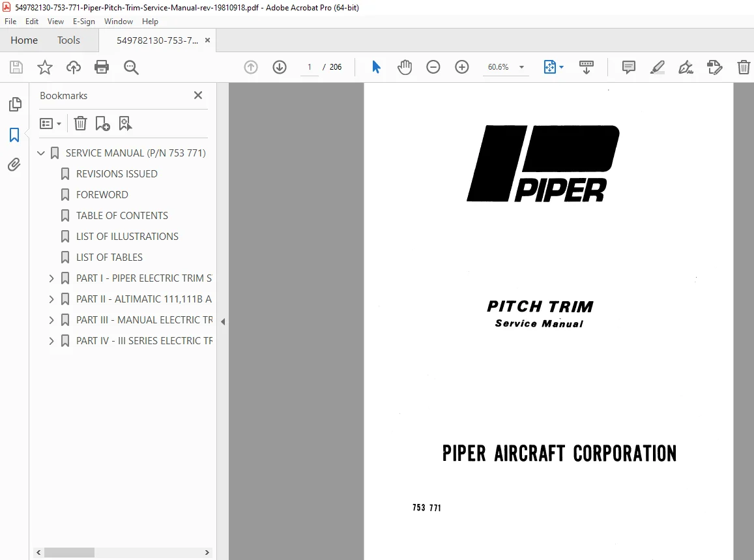The height and width of the screenshot is (560, 754).
Task: Add a new bookmark
Action: 102,124
